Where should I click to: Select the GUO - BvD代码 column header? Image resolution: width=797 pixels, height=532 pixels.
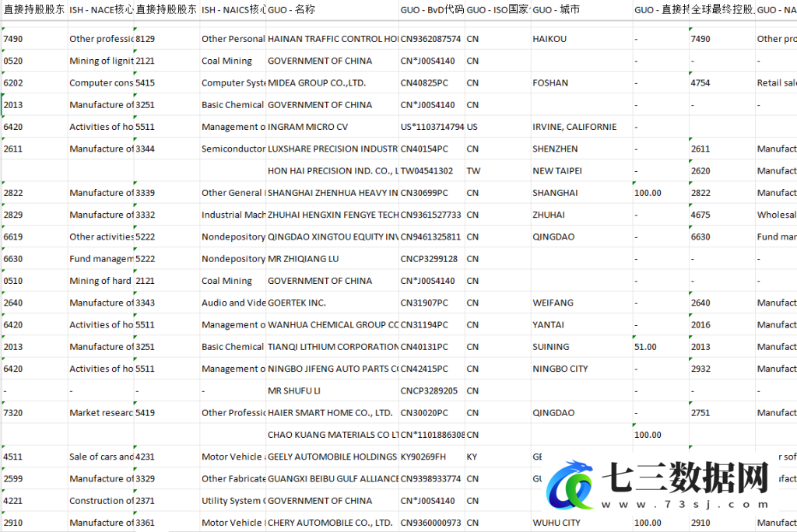tap(432, 9)
